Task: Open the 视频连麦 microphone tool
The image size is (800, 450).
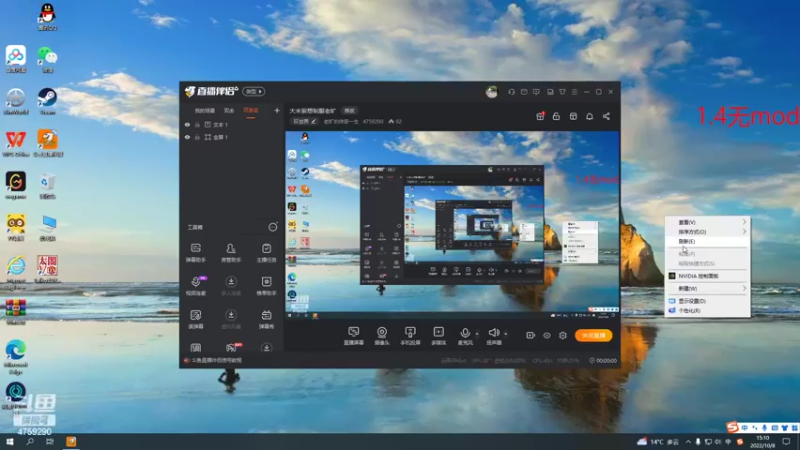Action: click(x=195, y=285)
